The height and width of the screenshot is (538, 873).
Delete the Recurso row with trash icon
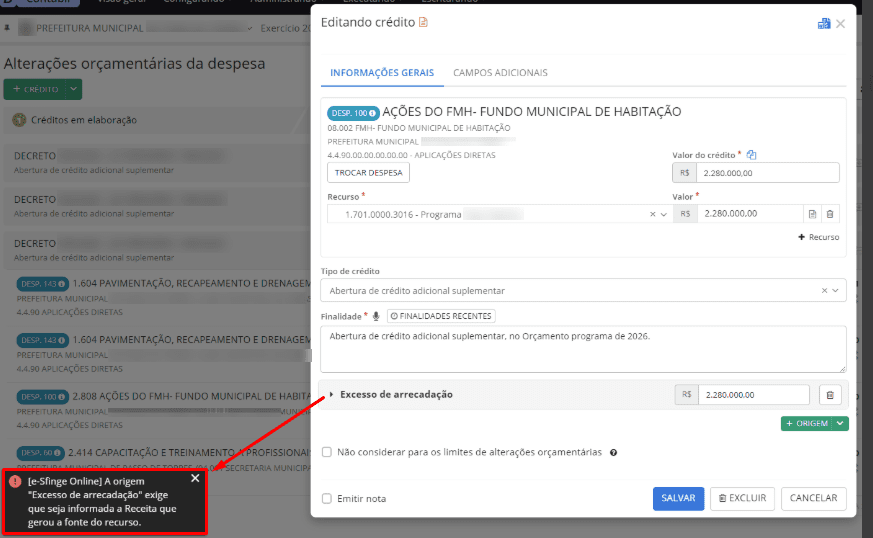[830, 214]
